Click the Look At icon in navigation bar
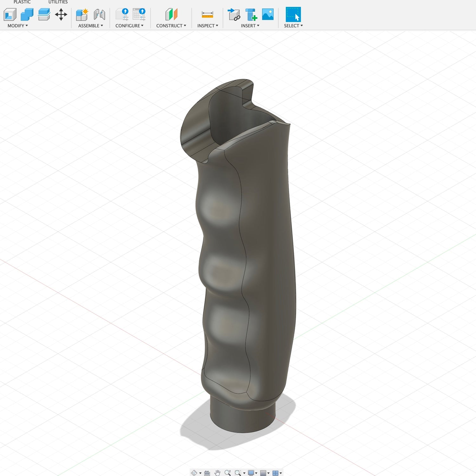Viewport: 476px width, 476px height. [x=207, y=473]
